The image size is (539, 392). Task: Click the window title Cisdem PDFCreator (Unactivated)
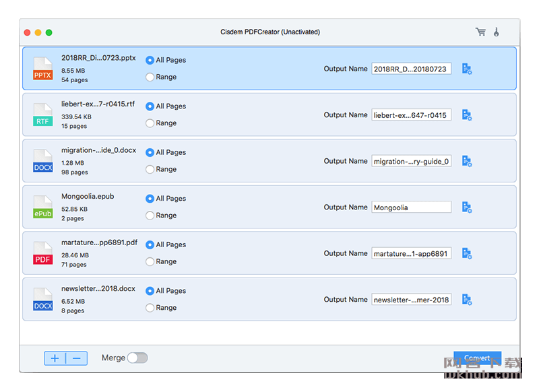click(x=270, y=32)
